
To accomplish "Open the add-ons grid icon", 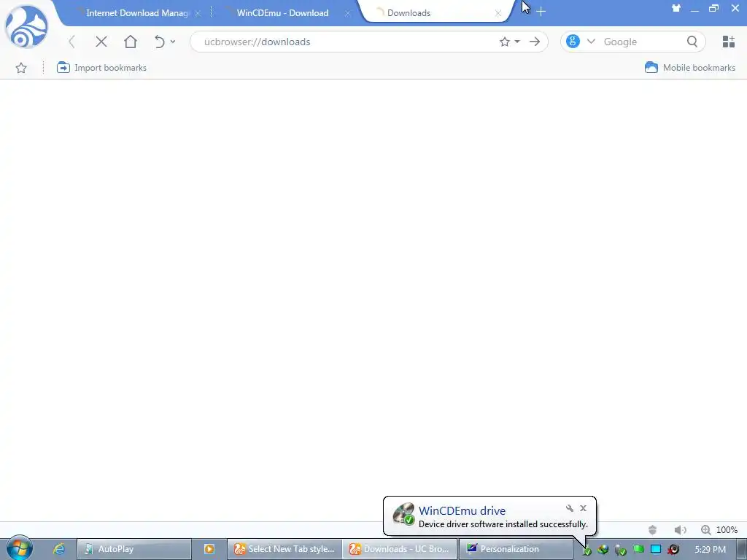I will [729, 42].
